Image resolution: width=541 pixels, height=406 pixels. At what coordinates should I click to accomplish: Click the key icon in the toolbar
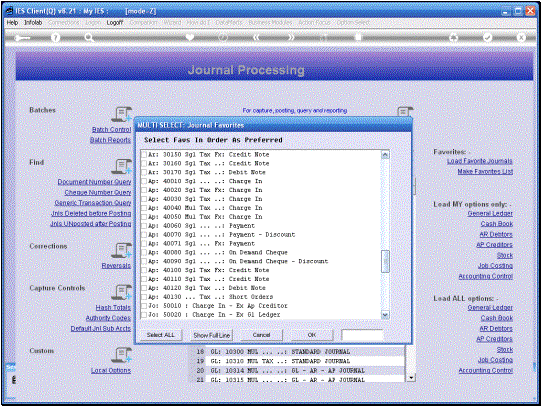coord(22,38)
